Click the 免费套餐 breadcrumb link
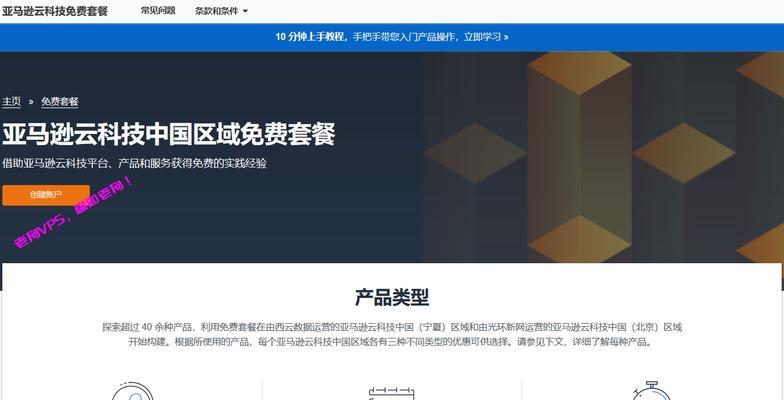Screen dimensions: 784x400 [x=60, y=102]
